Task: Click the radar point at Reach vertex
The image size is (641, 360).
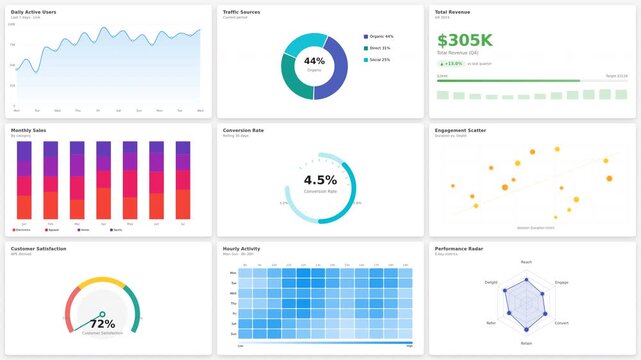Action: (x=526, y=280)
